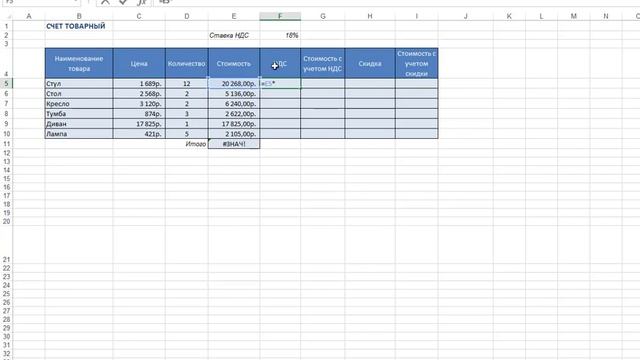Select the quantity 3 cell for Тумба
This screenshot has height=360, width=640.
coord(187,113)
